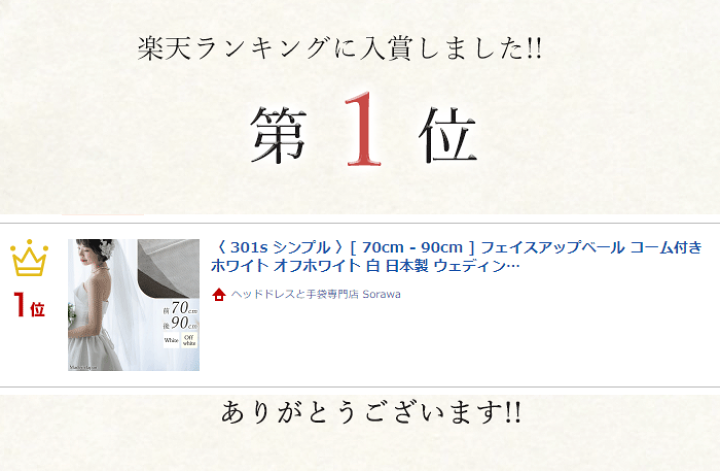Screen dimensions: 720x471
Task: Open the 301s シンプル product title link
Action: 456,257
